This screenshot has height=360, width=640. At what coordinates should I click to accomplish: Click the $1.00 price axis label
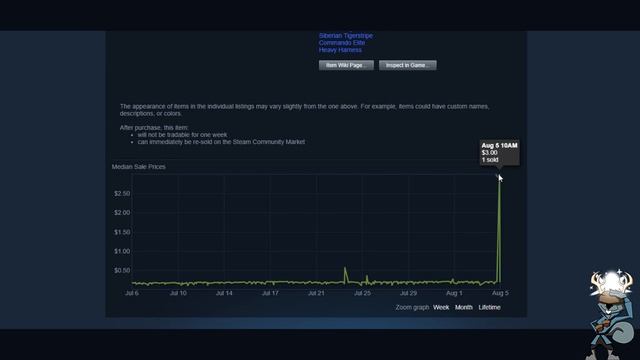click(x=122, y=251)
